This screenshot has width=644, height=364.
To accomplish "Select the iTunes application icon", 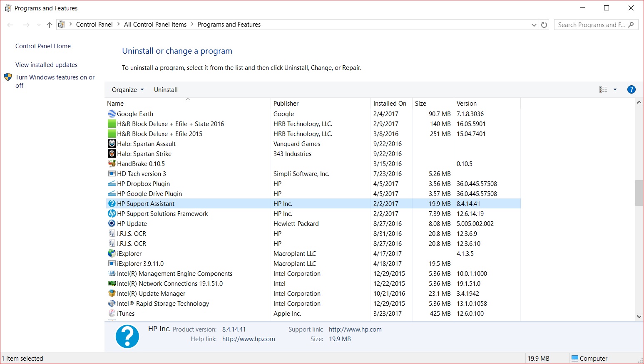I will (x=112, y=313).
